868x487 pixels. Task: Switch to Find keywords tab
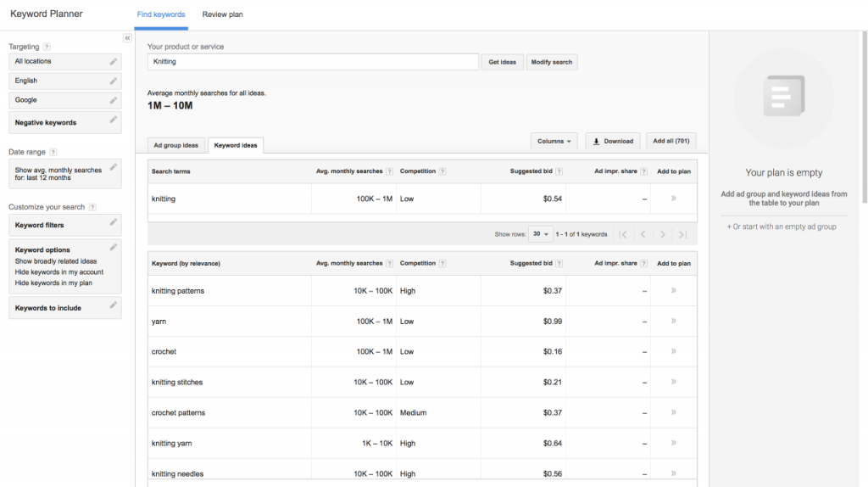(x=161, y=14)
